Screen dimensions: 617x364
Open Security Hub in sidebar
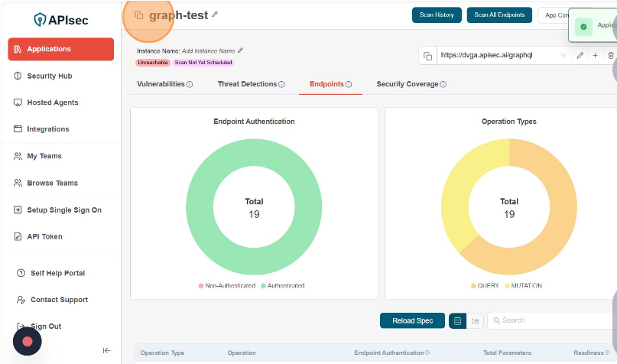(50, 76)
